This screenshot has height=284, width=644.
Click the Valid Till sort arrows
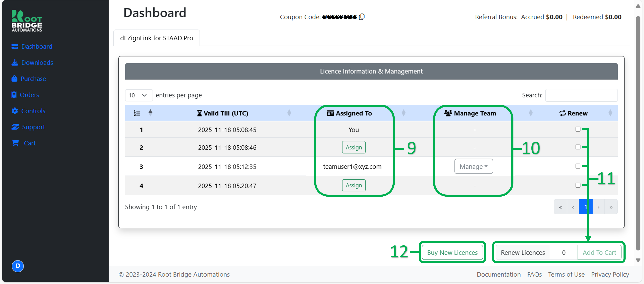(289, 113)
